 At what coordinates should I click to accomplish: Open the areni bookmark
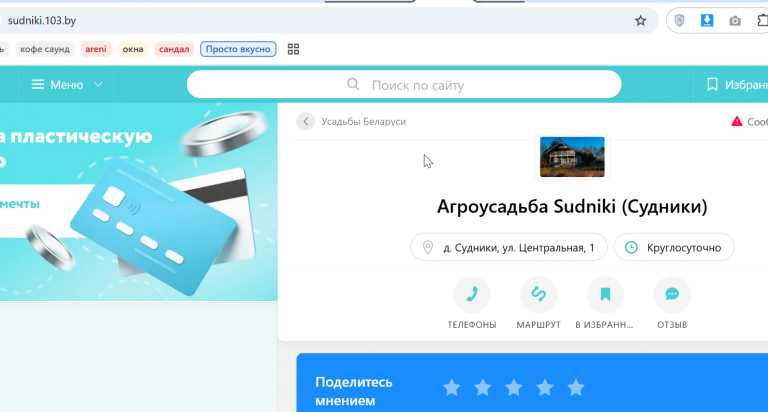click(96, 49)
